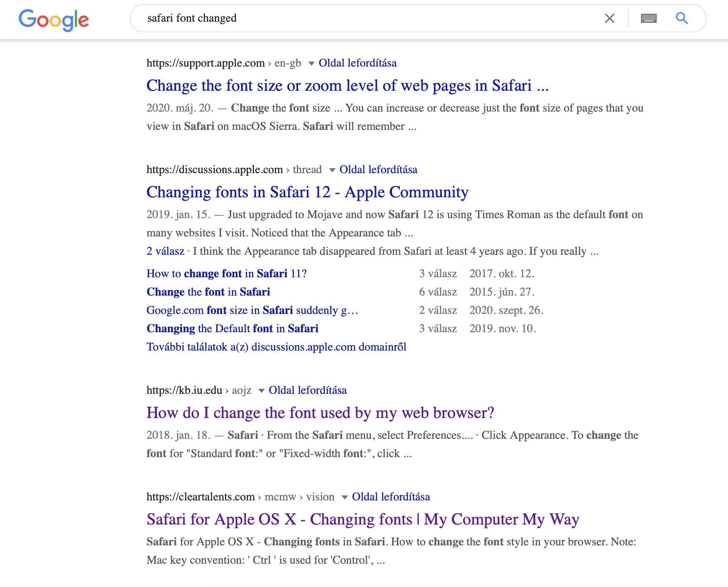Open 'Changing fonts in Safari 12' thread

click(307, 192)
